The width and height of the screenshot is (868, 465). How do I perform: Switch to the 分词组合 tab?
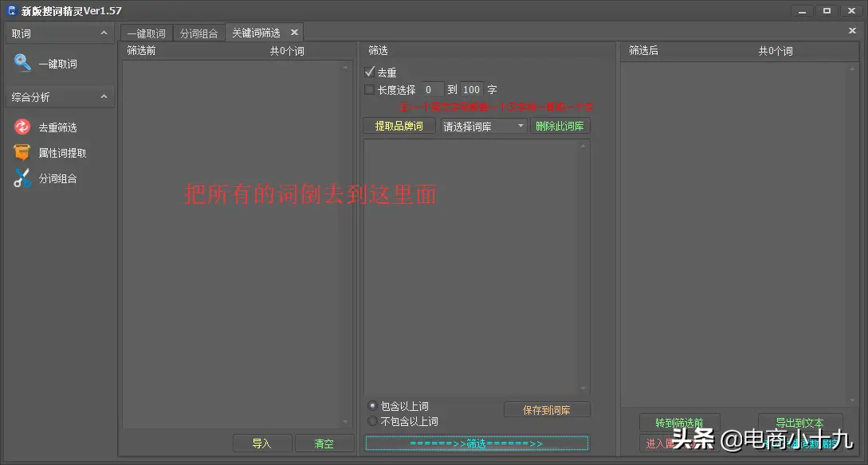tap(198, 33)
